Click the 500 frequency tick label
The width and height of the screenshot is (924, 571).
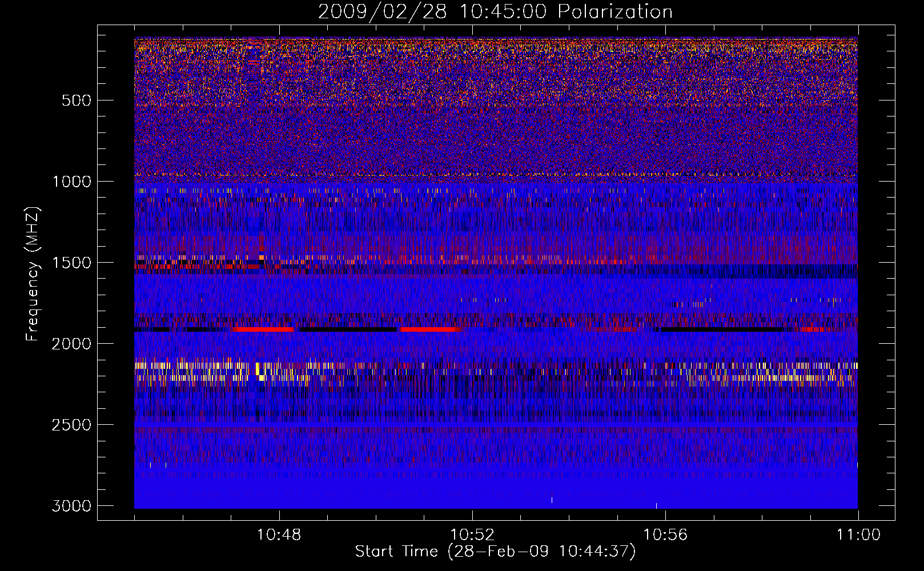click(76, 100)
